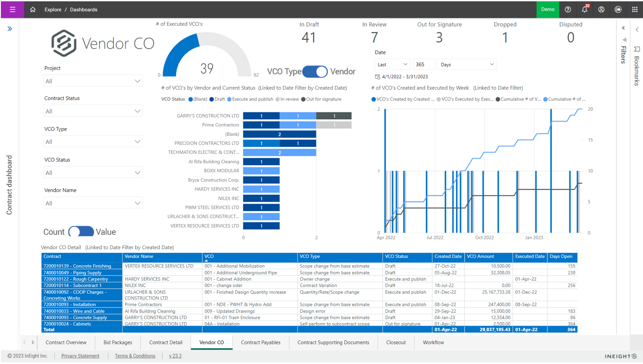Toggle the Count / Value switch
The image size is (643, 364).
[x=81, y=232]
